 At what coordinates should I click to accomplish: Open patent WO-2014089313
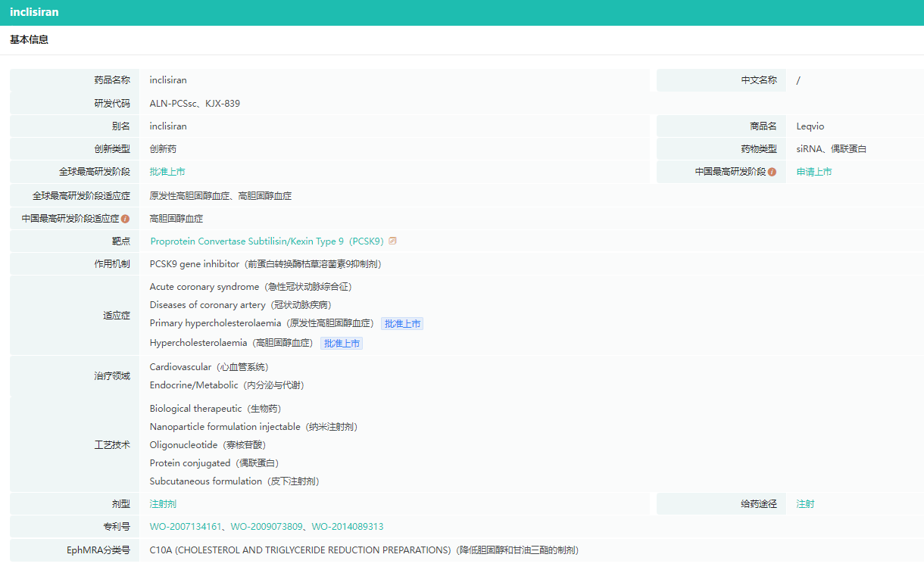(348, 527)
